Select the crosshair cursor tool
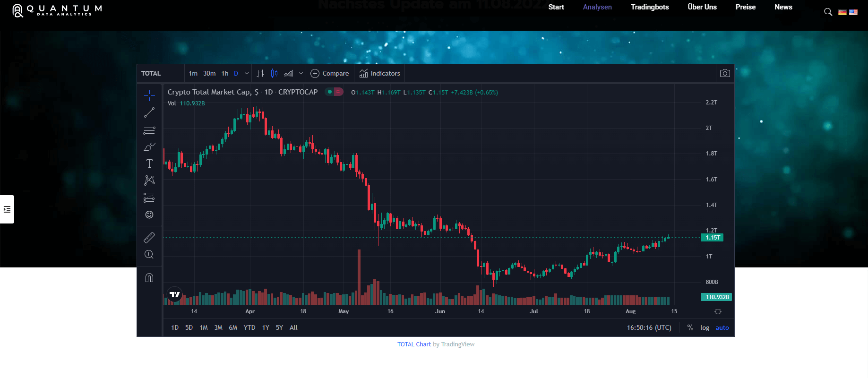 click(x=149, y=95)
